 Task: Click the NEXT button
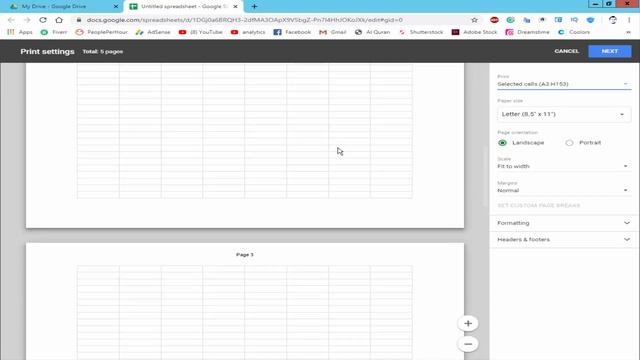coord(609,51)
